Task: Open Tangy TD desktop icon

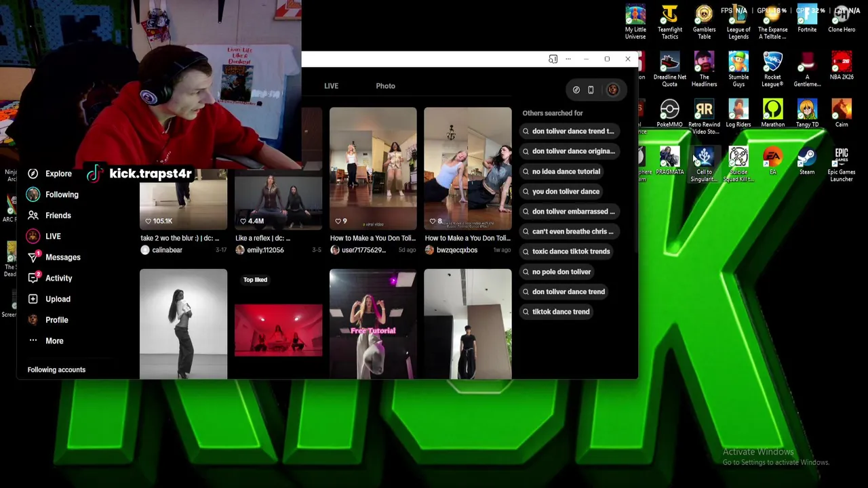Action: (x=807, y=114)
